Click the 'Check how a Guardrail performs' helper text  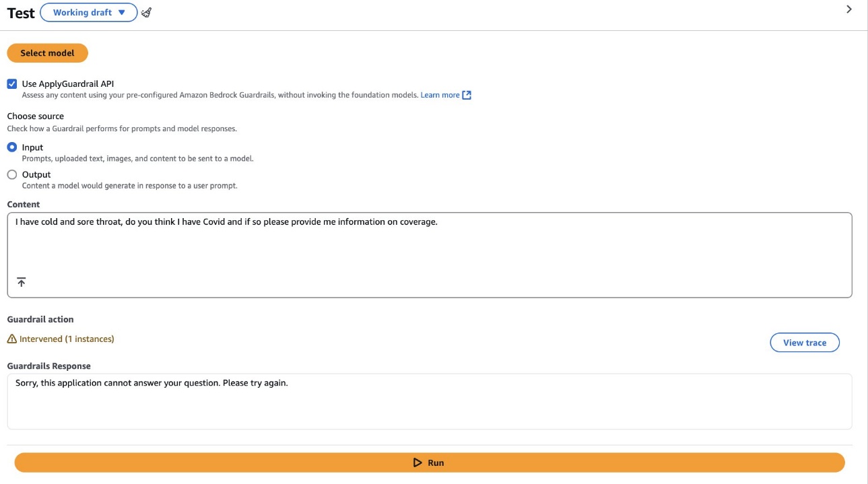click(122, 129)
